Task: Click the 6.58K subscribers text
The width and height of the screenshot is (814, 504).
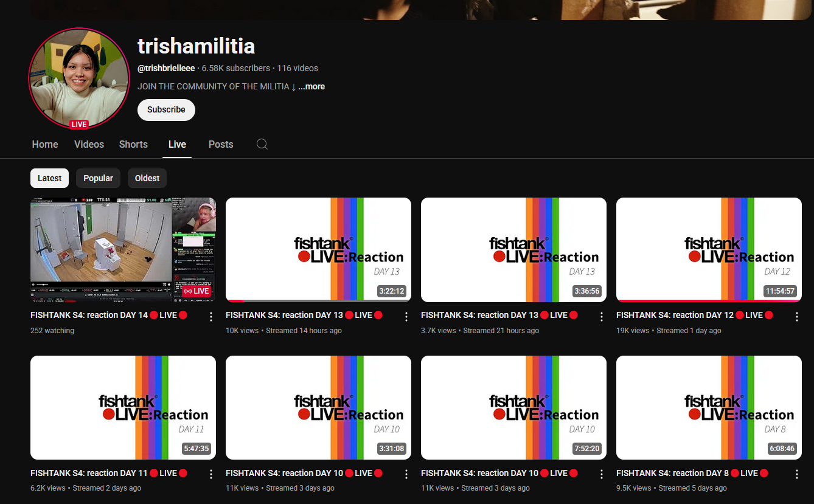Action: (235, 68)
